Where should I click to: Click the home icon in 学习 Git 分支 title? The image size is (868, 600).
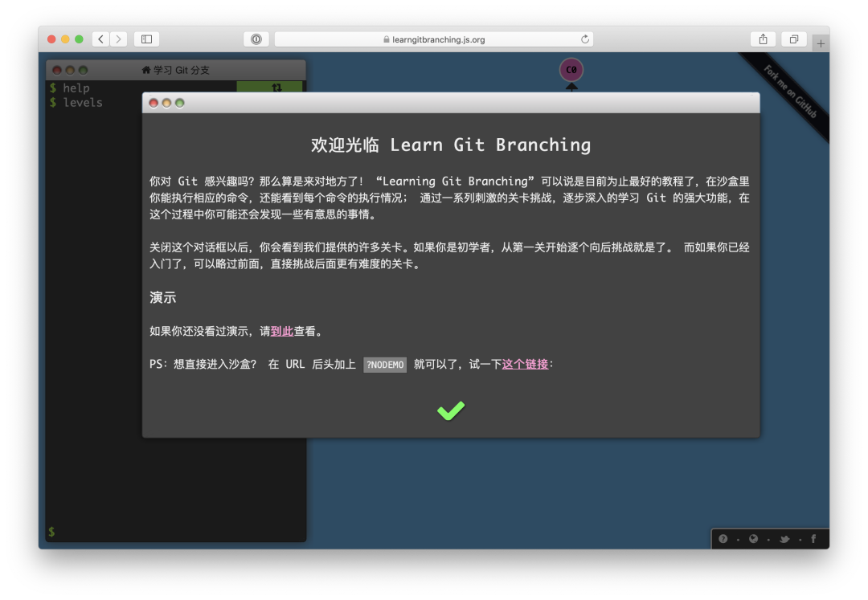[x=146, y=70]
